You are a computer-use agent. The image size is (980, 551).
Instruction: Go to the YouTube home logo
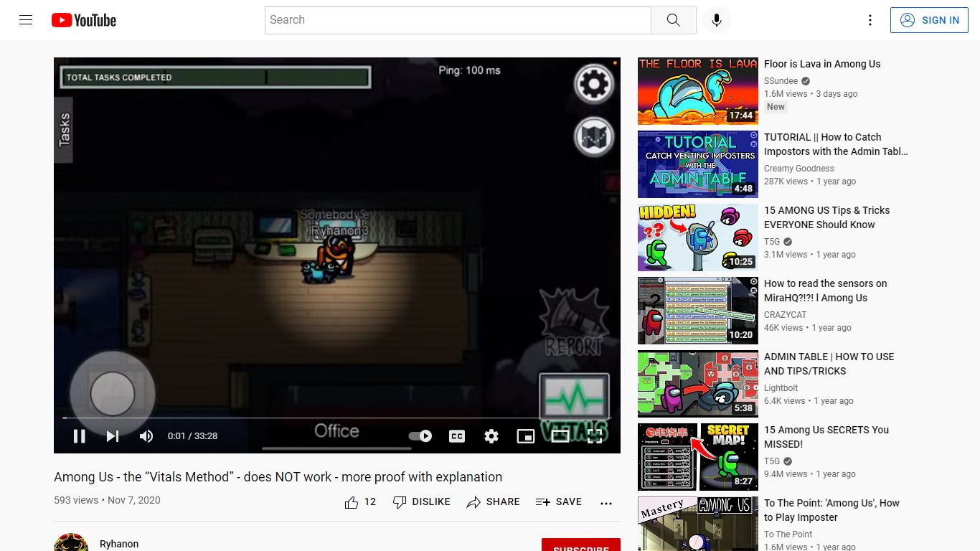click(x=84, y=20)
